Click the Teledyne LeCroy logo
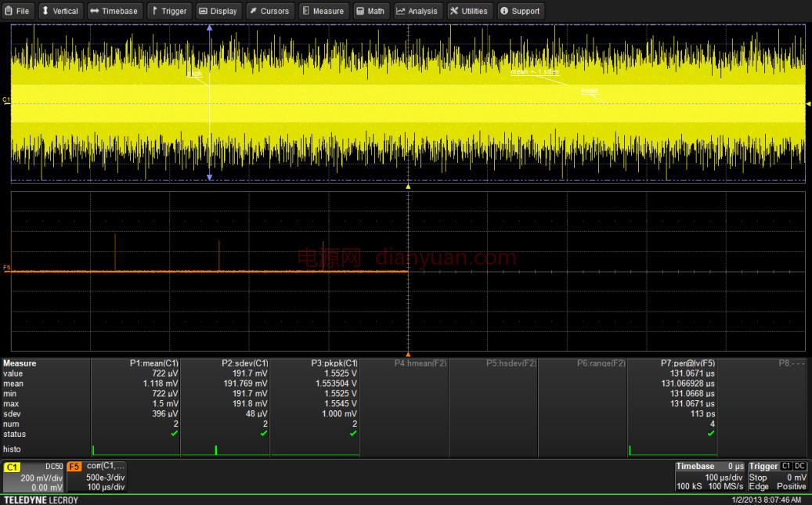 click(x=42, y=500)
